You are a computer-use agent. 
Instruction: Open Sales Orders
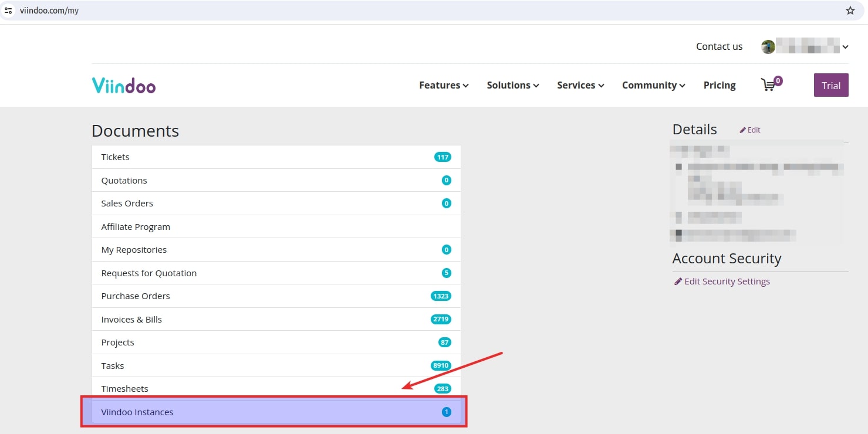click(276, 204)
